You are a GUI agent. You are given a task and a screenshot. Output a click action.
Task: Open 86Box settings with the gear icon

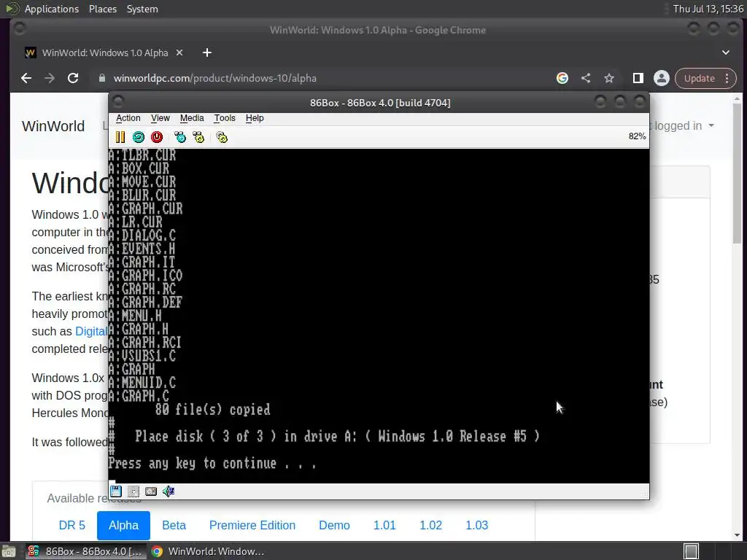(x=222, y=137)
